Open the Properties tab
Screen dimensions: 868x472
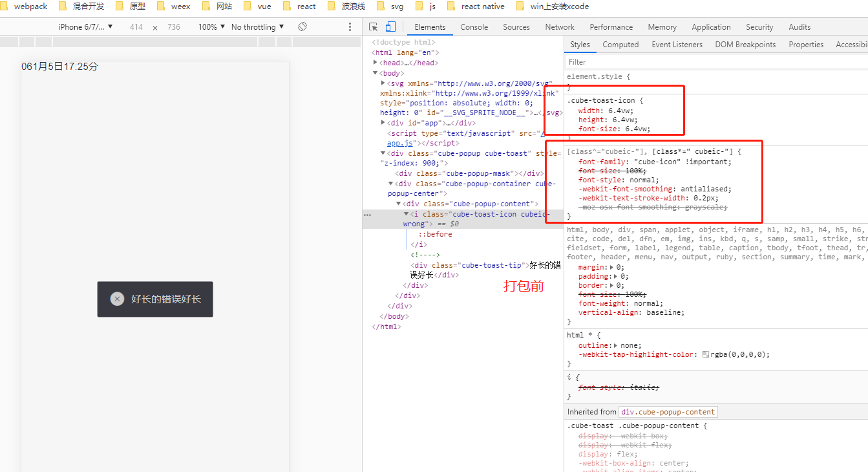coord(806,45)
